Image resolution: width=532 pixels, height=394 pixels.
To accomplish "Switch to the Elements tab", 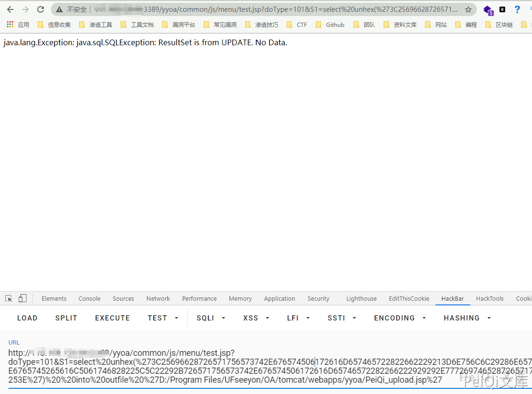I will 54,299.
